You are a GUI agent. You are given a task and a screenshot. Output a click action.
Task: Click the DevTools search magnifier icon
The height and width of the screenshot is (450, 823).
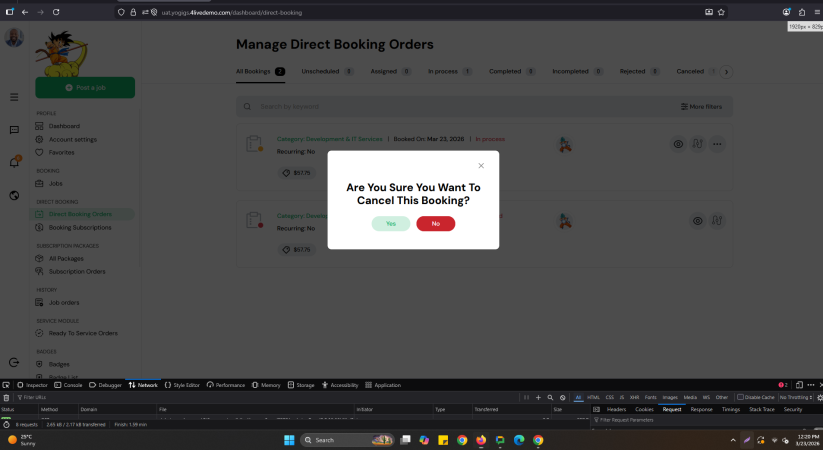tap(550, 397)
